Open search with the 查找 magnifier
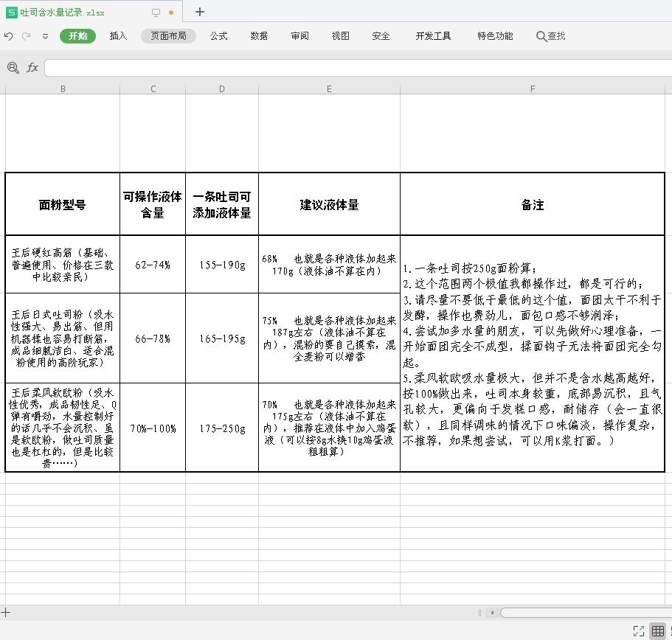Screen dimensions: 672x640 (x=550, y=35)
